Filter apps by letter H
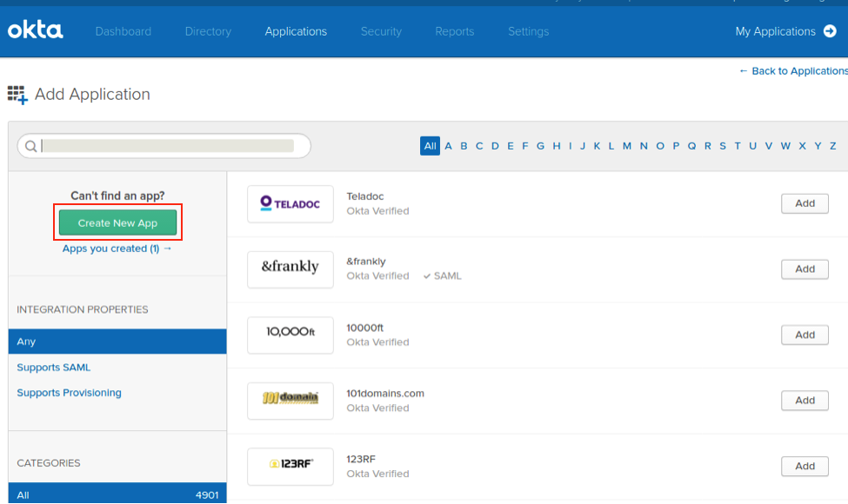The width and height of the screenshot is (848, 504). (557, 146)
